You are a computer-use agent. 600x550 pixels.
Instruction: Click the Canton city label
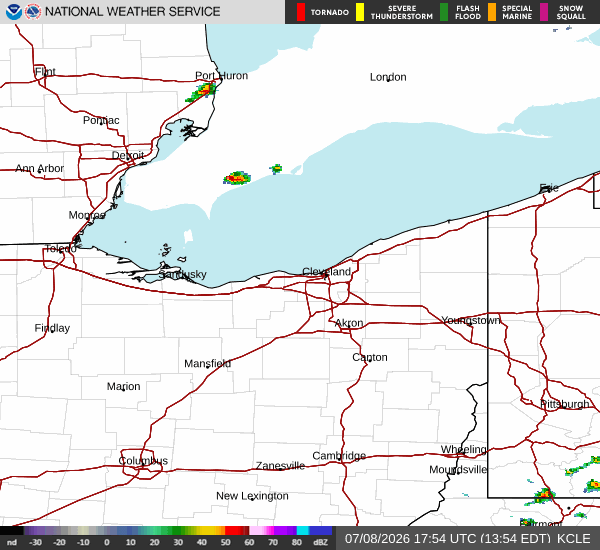click(370, 357)
